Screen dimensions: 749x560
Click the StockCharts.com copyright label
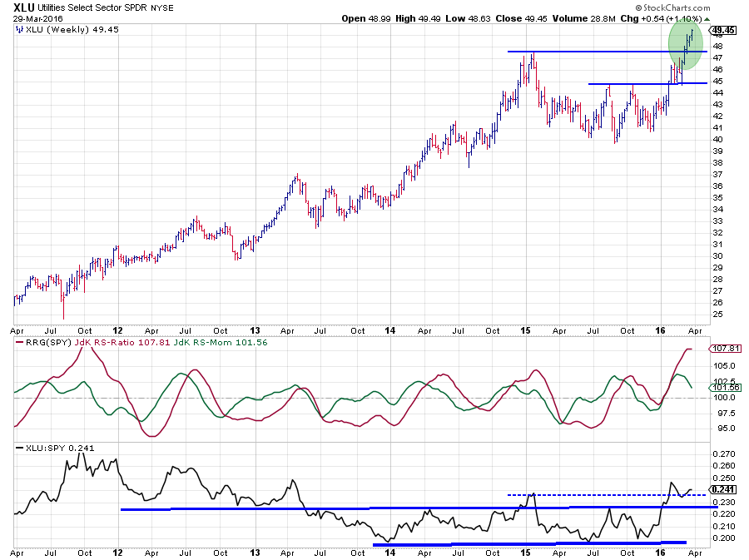pyautogui.click(x=672, y=7)
